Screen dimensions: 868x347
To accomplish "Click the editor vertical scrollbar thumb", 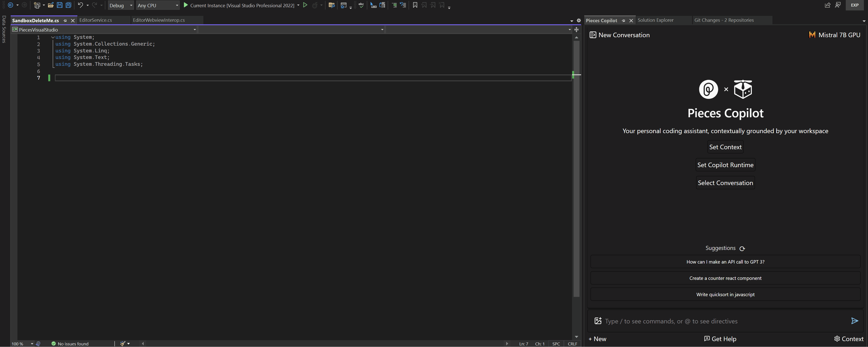I will (577, 169).
